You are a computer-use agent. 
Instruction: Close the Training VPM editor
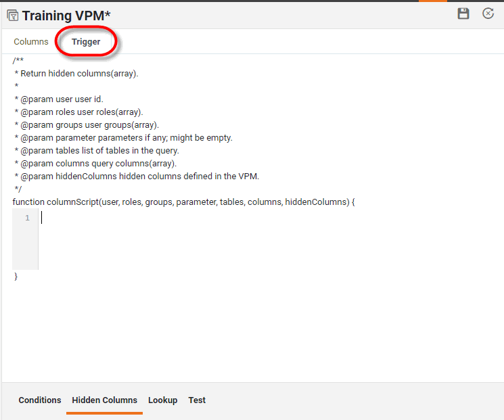pyautogui.click(x=488, y=14)
